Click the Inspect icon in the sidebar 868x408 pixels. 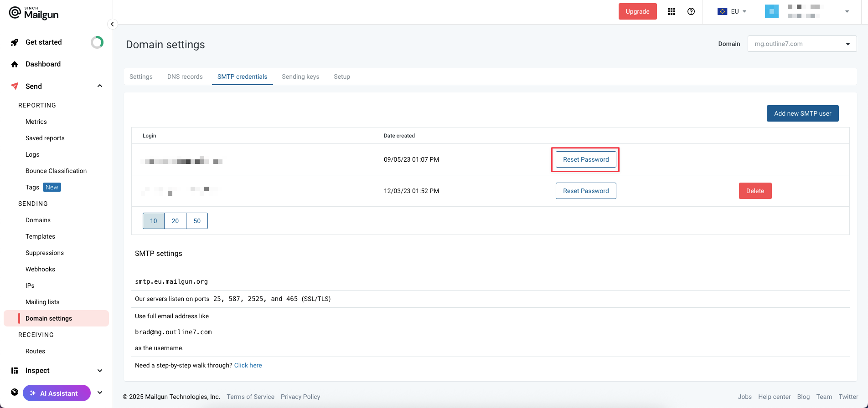[x=15, y=371]
